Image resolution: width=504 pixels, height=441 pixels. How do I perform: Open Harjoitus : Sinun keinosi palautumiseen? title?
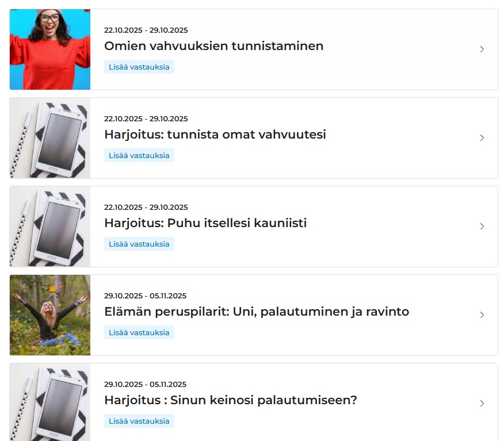(x=231, y=400)
